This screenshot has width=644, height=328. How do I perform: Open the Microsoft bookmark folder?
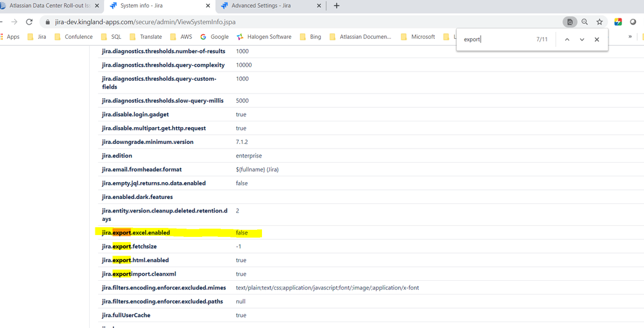tap(418, 37)
